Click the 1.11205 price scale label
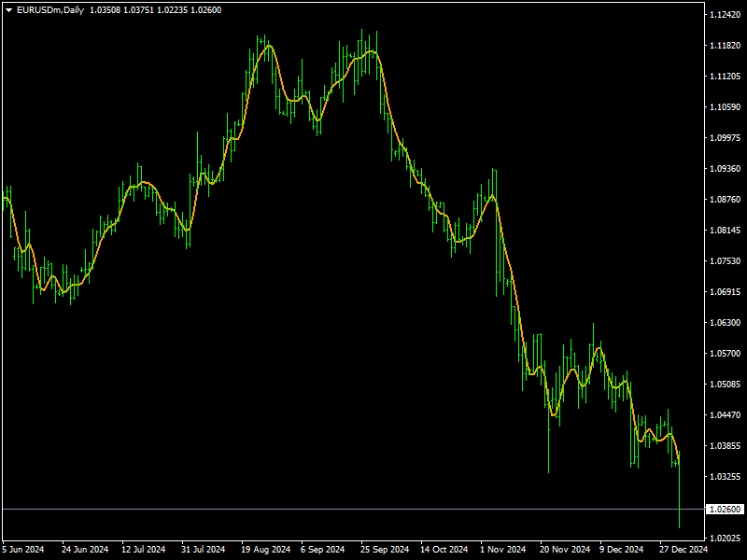 pos(726,77)
